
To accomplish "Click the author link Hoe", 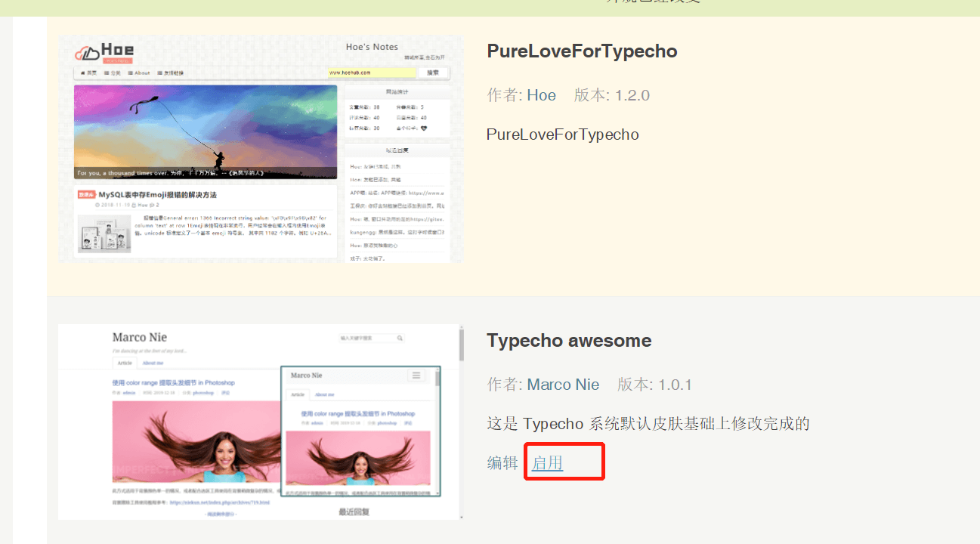I will pyautogui.click(x=541, y=94).
